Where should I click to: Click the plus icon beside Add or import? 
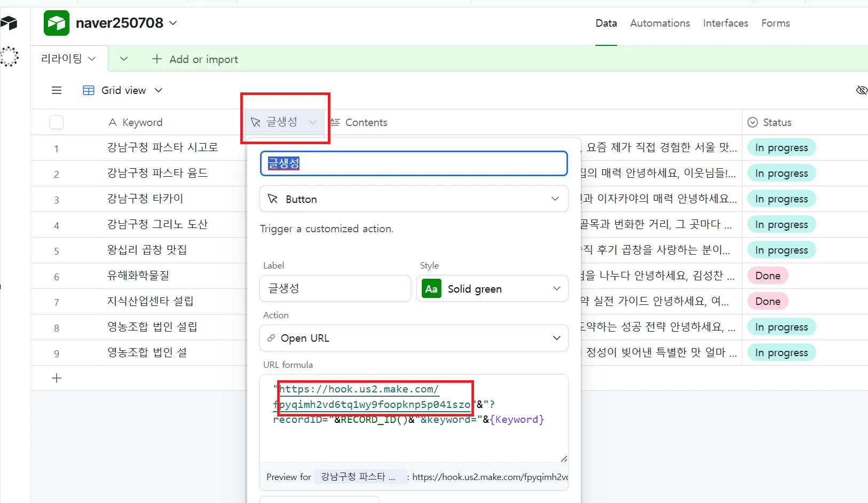(156, 59)
